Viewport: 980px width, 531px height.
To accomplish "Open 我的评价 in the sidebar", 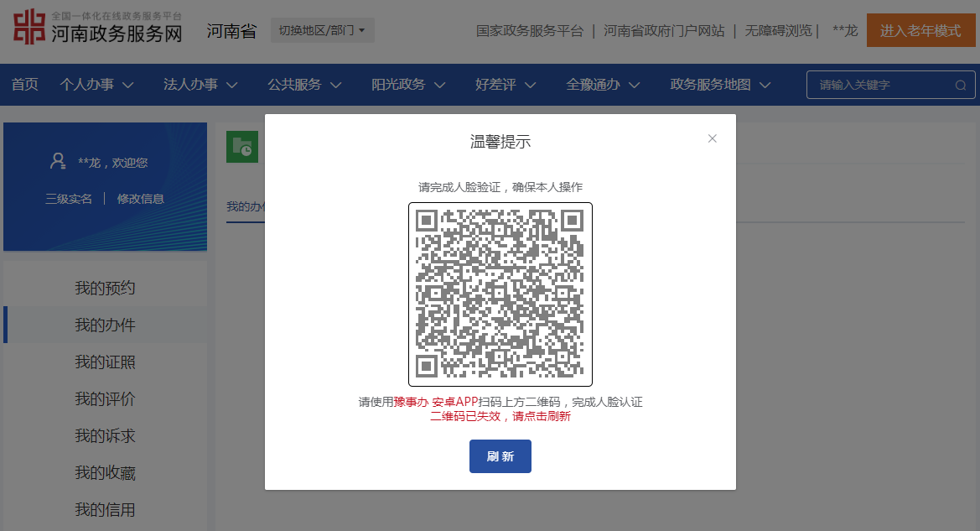I will (x=105, y=398).
